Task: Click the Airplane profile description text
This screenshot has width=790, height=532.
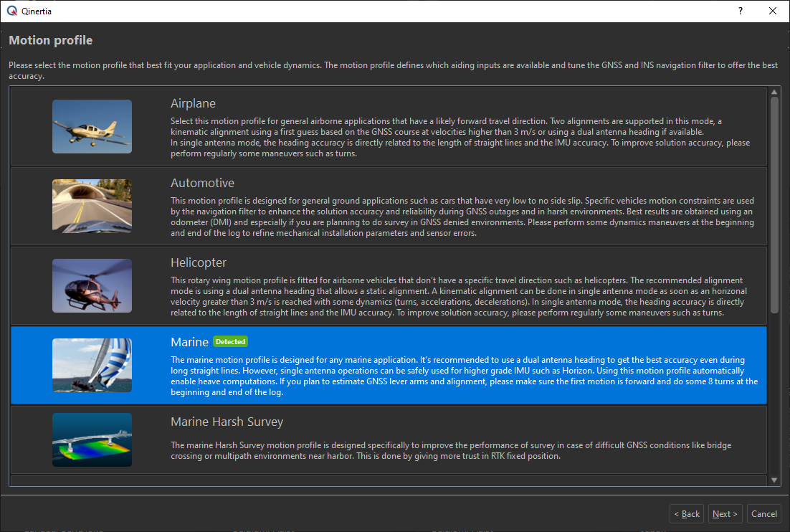Action: (x=459, y=138)
